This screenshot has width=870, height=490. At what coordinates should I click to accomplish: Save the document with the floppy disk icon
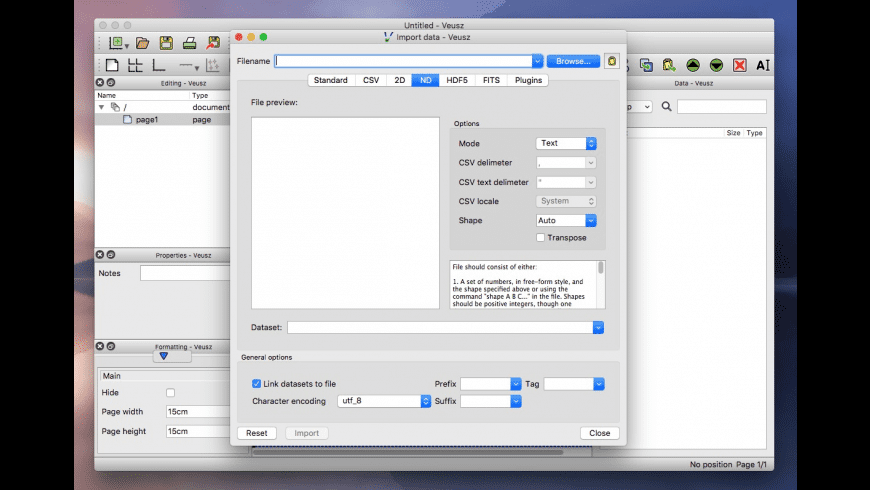click(x=166, y=43)
